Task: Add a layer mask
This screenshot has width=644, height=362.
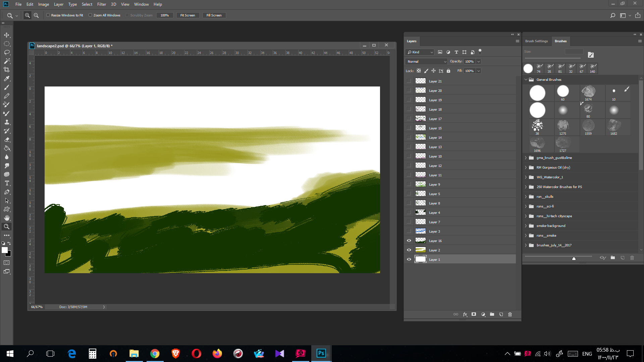Action: (474, 314)
